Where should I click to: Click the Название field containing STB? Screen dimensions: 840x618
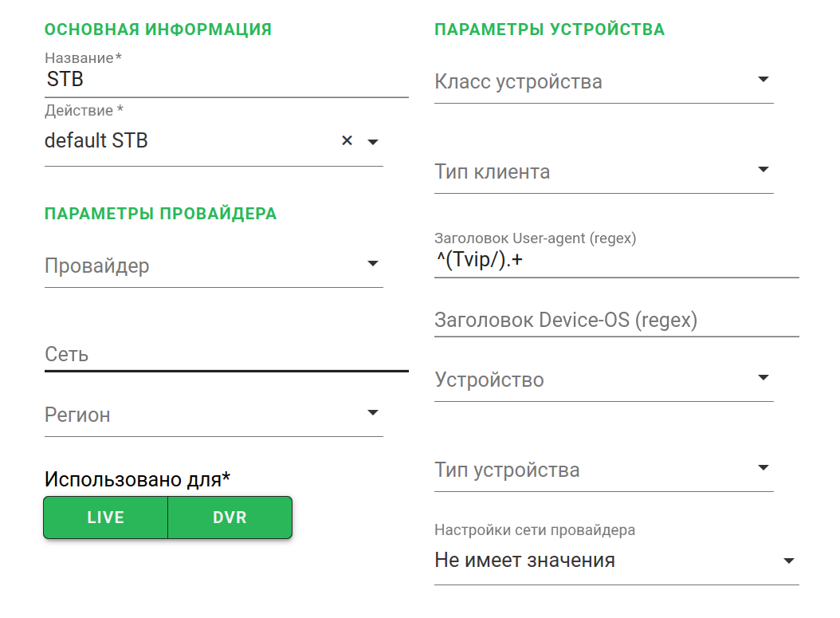point(226,80)
